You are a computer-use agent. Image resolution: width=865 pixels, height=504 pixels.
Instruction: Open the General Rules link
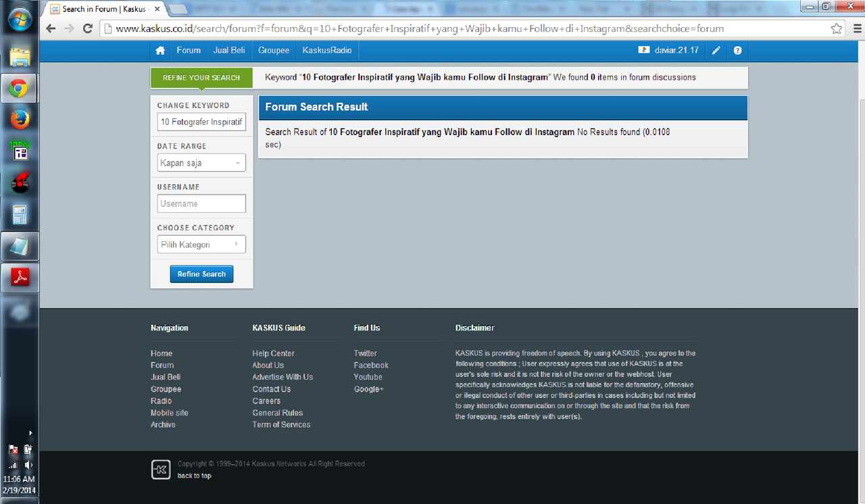click(x=278, y=413)
